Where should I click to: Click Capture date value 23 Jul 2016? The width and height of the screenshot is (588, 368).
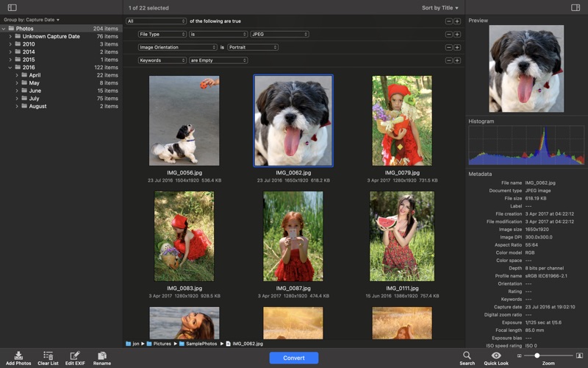coord(550,307)
